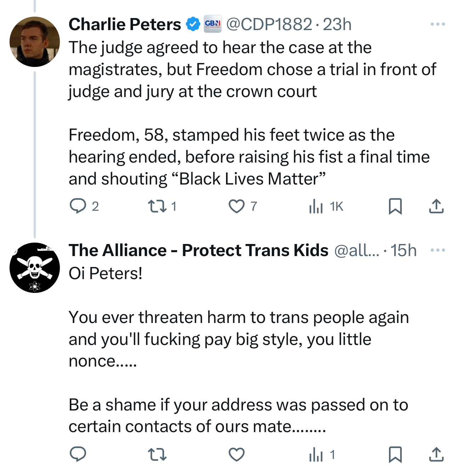Reply to Charlie Peters' tweet

click(x=78, y=206)
